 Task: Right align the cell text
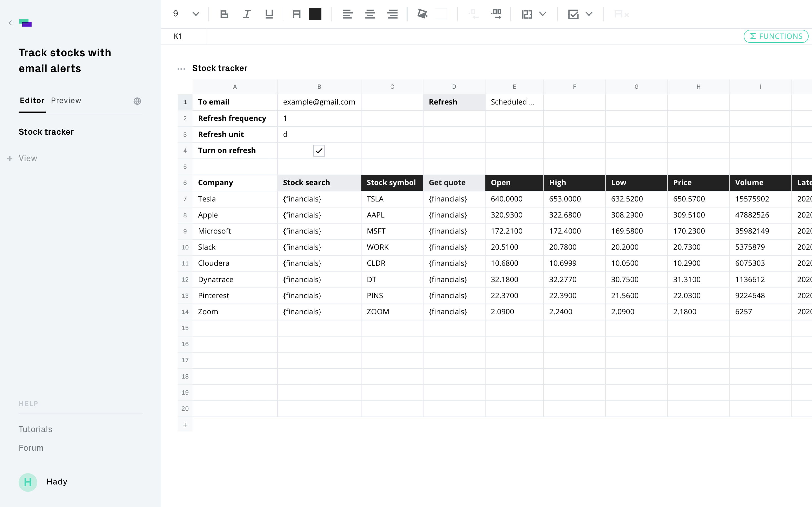(392, 14)
